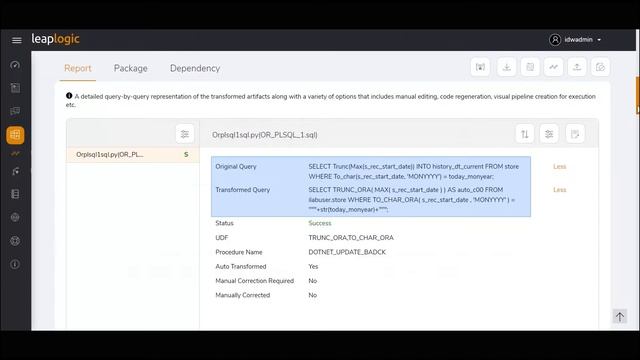This screenshot has height=360, width=640.
Task: Open the filter sliders icon in query header
Action: (x=549, y=134)
